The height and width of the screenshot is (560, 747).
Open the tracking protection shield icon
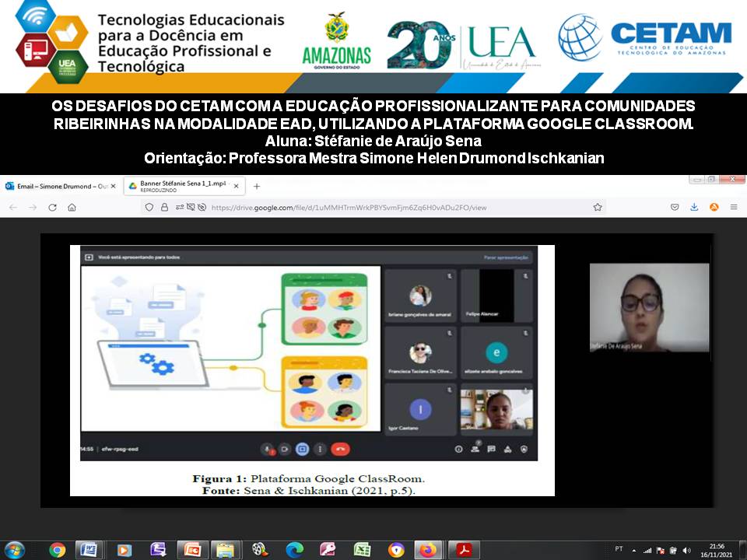pyautogui.click(x=149, y=207)
